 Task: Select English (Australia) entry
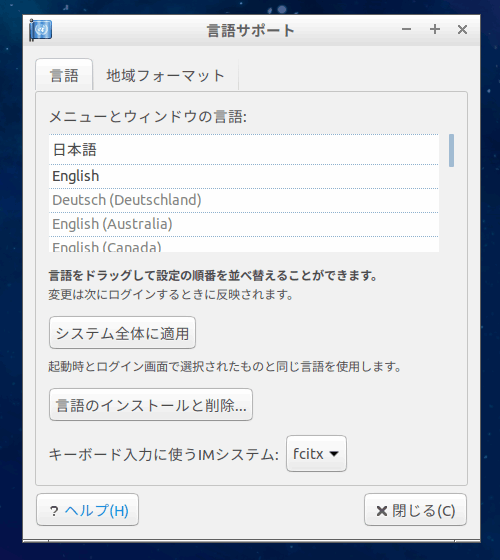(x=244, y=224)
